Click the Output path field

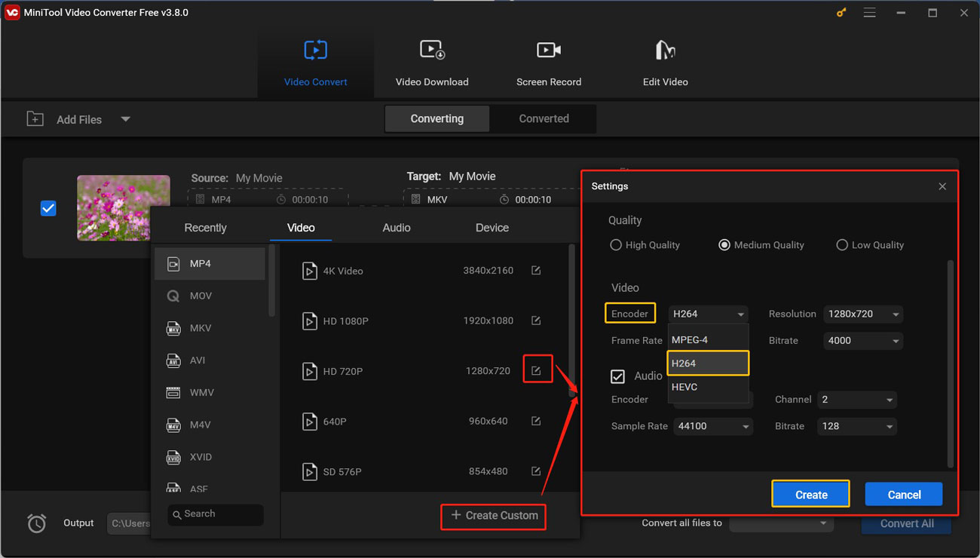[x=129, y=523]
